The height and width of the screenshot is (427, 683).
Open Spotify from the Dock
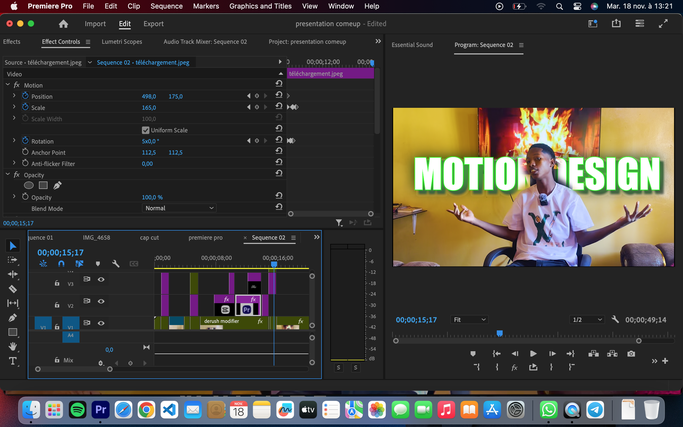[x=78, y=410]
